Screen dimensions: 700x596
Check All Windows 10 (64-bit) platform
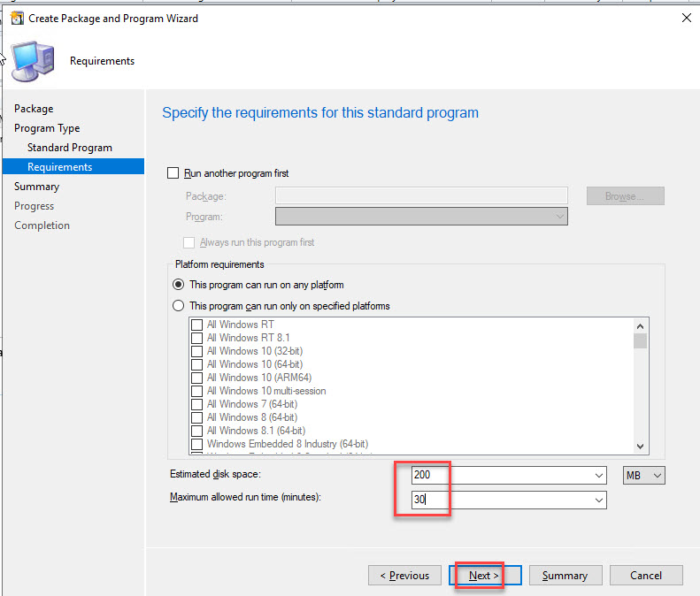[197, 364]
